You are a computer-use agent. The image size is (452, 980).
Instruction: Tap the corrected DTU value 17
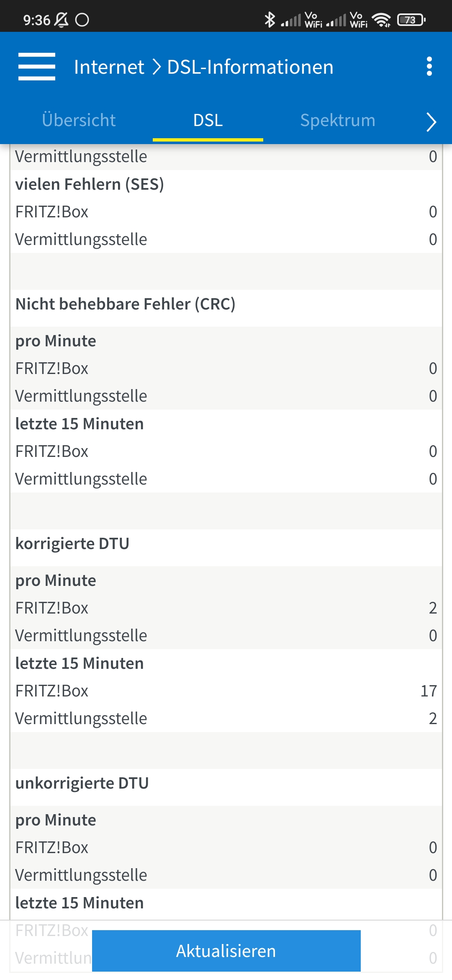coord(429,691)
